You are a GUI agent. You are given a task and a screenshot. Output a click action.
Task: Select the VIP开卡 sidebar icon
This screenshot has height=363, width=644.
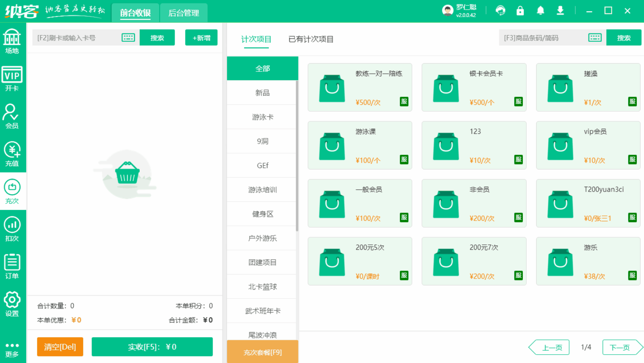13,79
